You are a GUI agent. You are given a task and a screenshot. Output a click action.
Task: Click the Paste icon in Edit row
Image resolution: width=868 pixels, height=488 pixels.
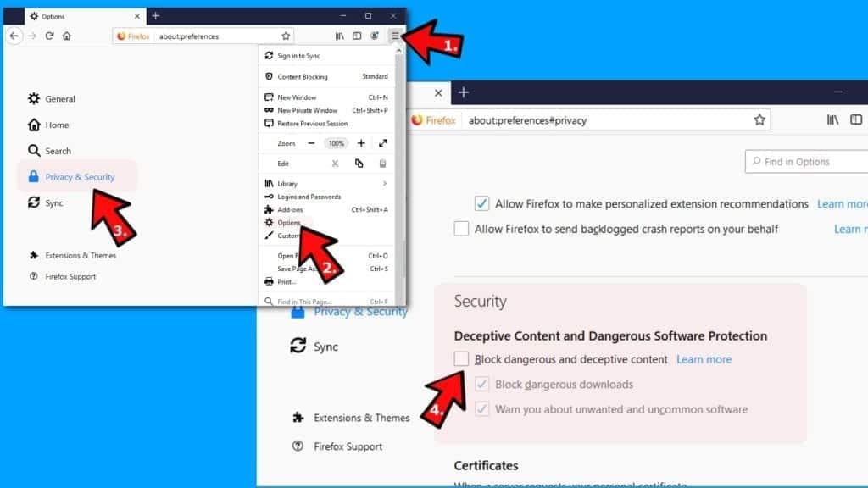pos(382,164)
